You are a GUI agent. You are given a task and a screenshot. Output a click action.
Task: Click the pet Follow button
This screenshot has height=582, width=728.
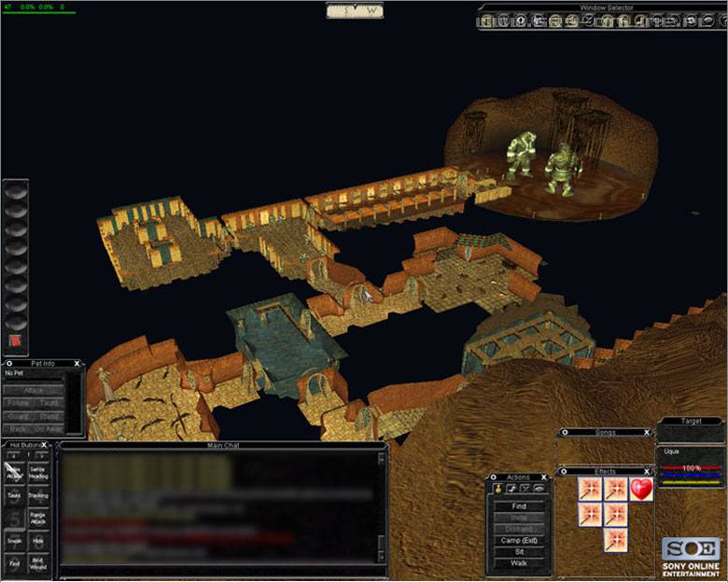tap(18, 403)
